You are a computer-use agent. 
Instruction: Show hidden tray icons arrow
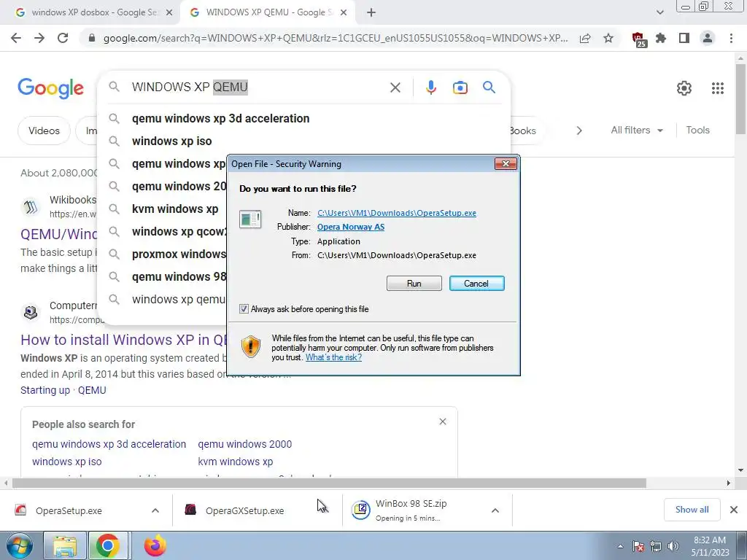click(620, 546)
